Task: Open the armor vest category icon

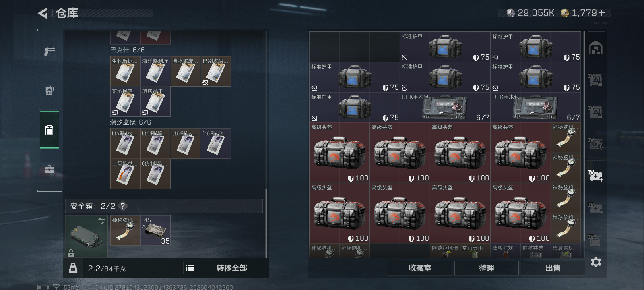Action: (x=49, y=90)
